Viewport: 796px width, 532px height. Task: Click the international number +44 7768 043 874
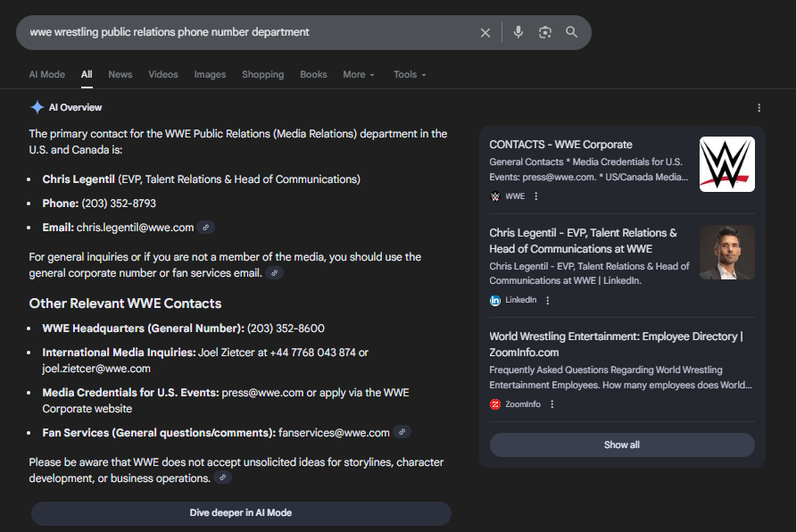tap(312, 353)
